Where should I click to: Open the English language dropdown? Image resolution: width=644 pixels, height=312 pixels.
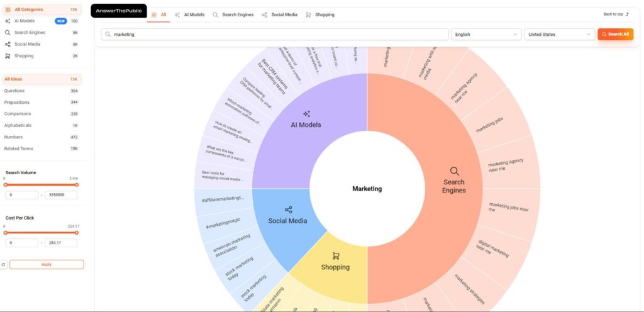(x=486, y=35)
